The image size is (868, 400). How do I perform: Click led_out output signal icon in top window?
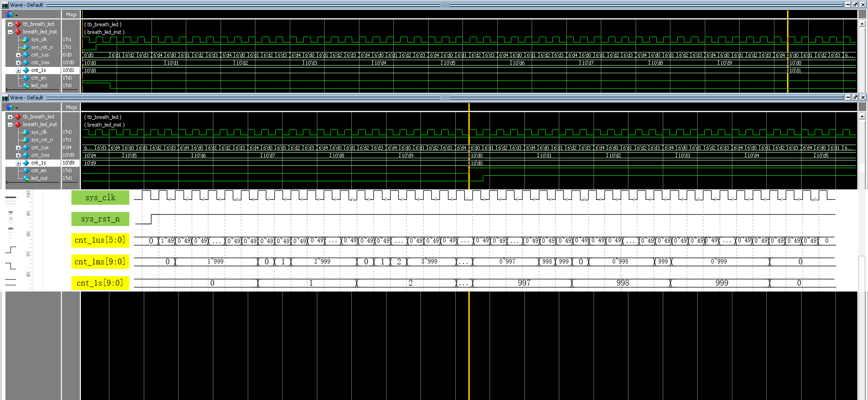(x=26, y=85)
